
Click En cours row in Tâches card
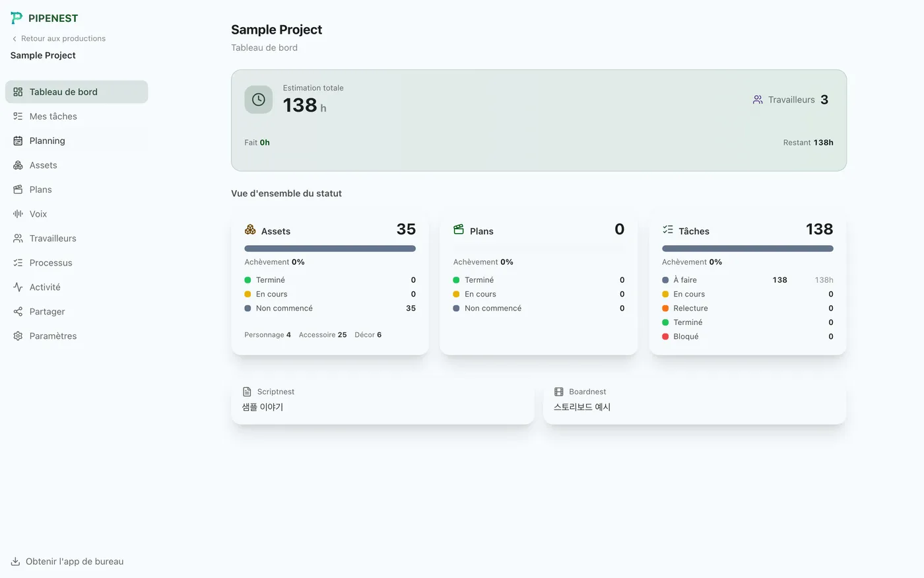click(x=748, y=295)
